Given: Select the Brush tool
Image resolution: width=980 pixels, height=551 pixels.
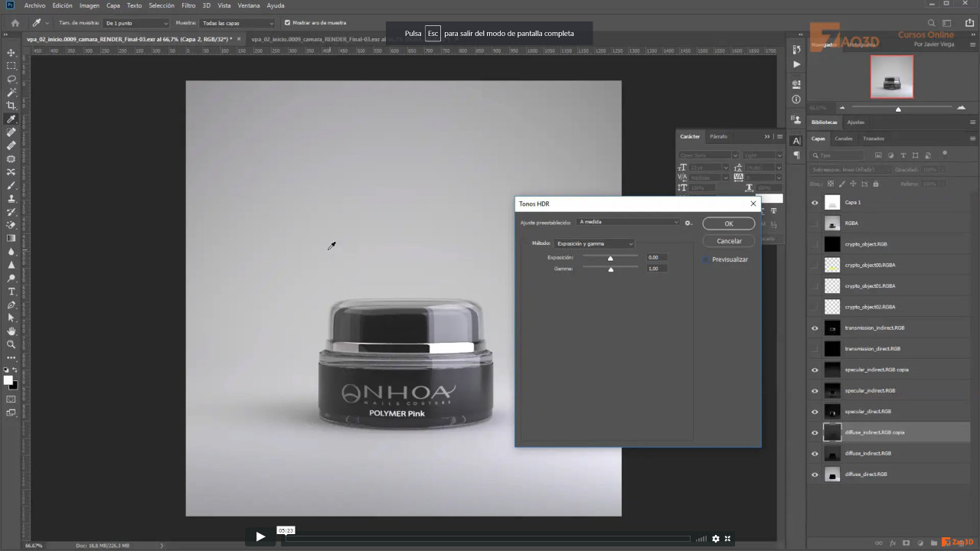Looking at the screenshot, I should pos(11,185).
